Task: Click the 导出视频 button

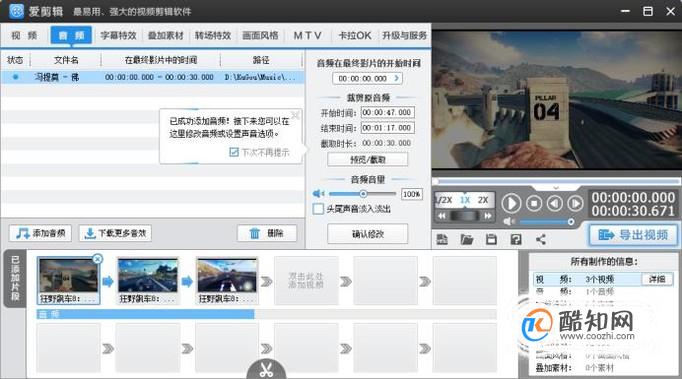Action: [x=633, y=235]
